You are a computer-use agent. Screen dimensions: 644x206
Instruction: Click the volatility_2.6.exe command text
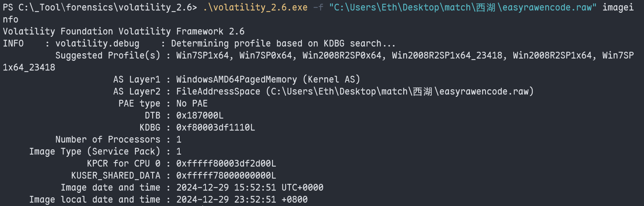click(255, 8)
